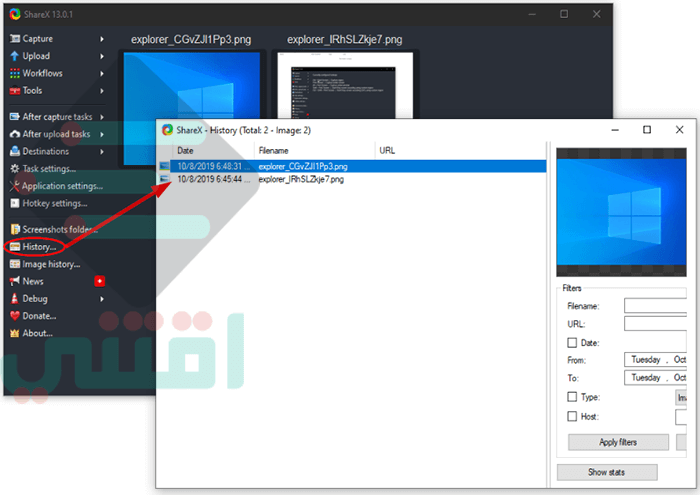Click the URL filter input field

click(x=655, y=324)
